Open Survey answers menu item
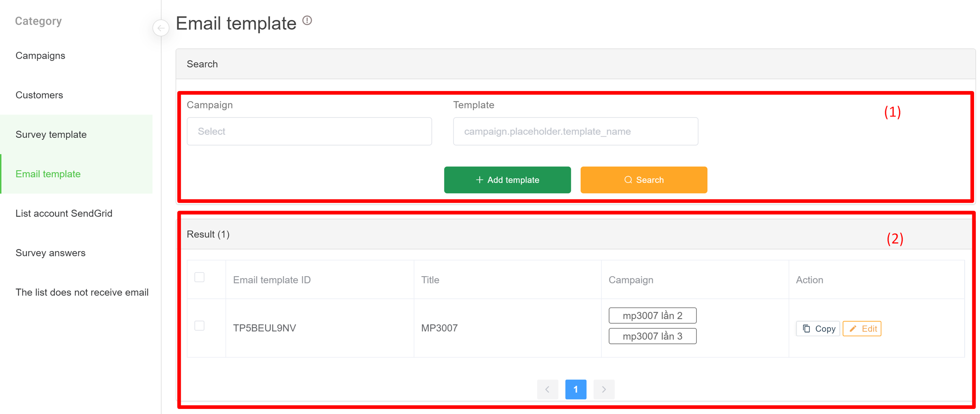980x414 pixels. click(51, 253)
